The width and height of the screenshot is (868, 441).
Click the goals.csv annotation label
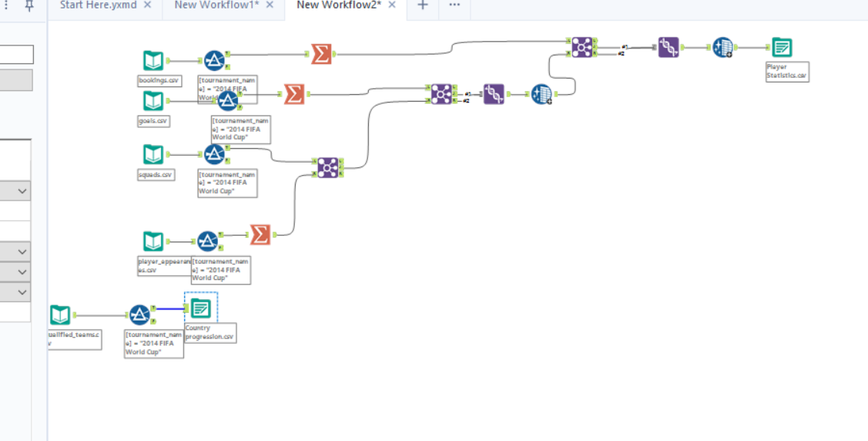pyautogui.click(x=153, y=120)
